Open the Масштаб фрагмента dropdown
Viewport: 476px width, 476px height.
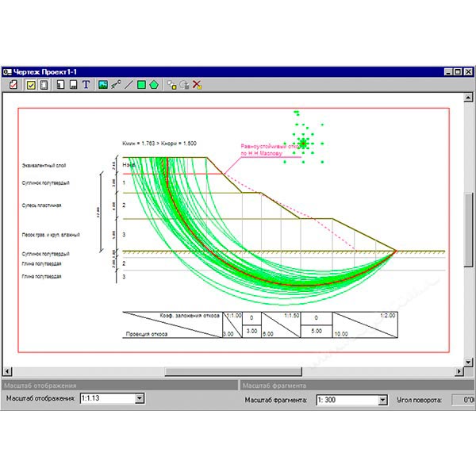(x=382, y=400)
